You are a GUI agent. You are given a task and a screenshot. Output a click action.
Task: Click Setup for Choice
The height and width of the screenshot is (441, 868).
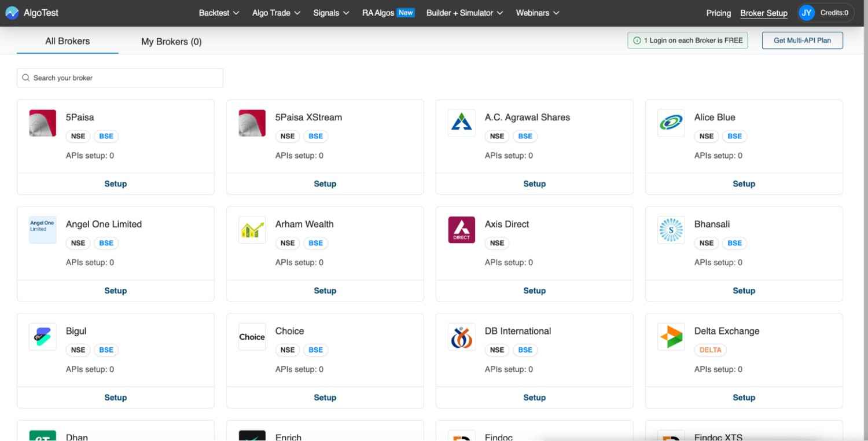(325, 398)
